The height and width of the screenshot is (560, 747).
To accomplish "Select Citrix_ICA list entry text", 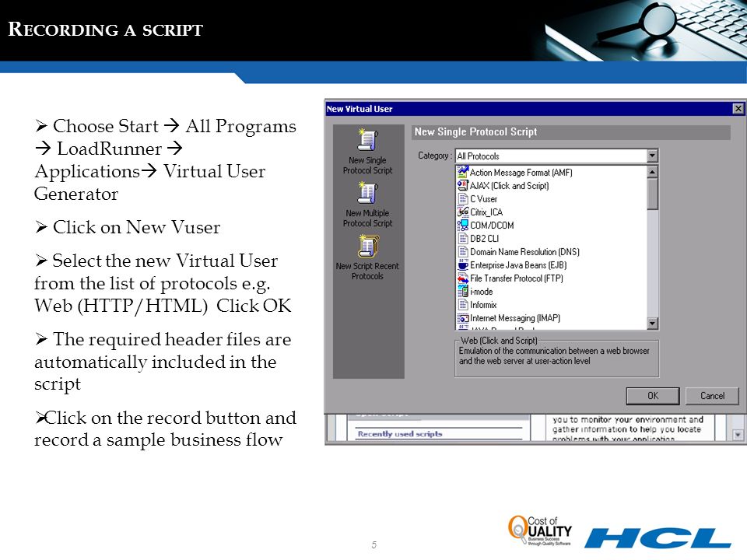I will 486,212.
